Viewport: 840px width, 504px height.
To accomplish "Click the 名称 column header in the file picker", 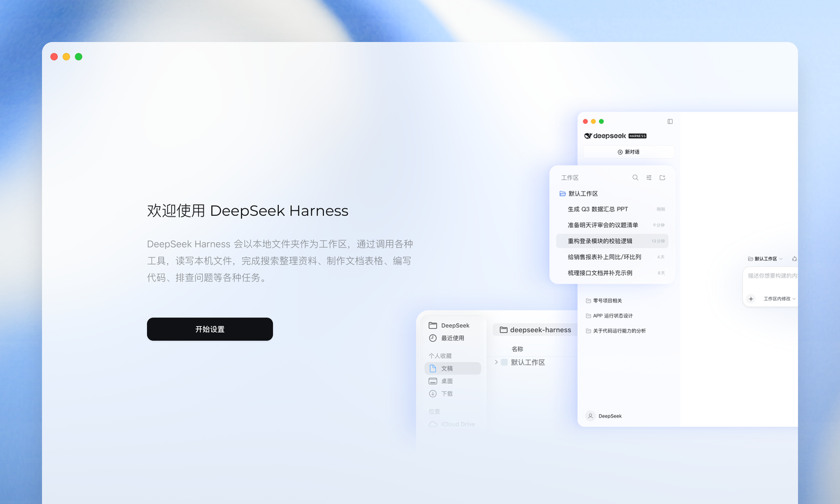I will pyautogui.click(x=517, y=349).
